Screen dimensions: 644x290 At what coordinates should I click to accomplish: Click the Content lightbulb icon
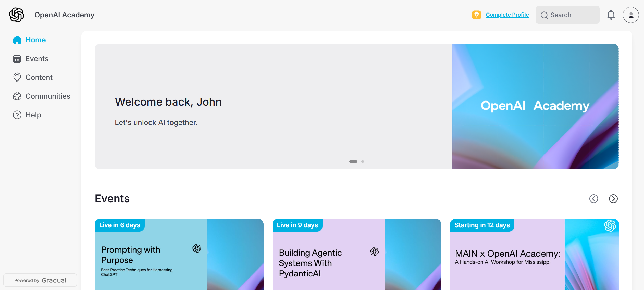point(17,77)
